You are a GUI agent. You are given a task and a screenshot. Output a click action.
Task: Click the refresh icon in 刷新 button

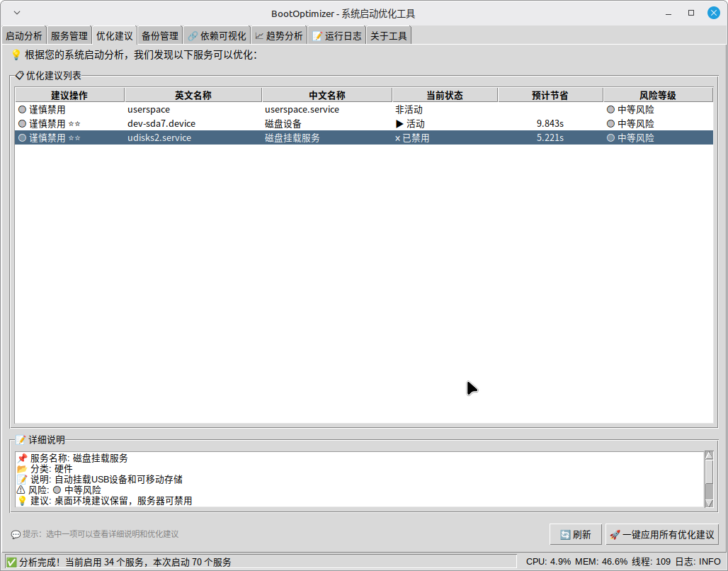pos(565,535)
